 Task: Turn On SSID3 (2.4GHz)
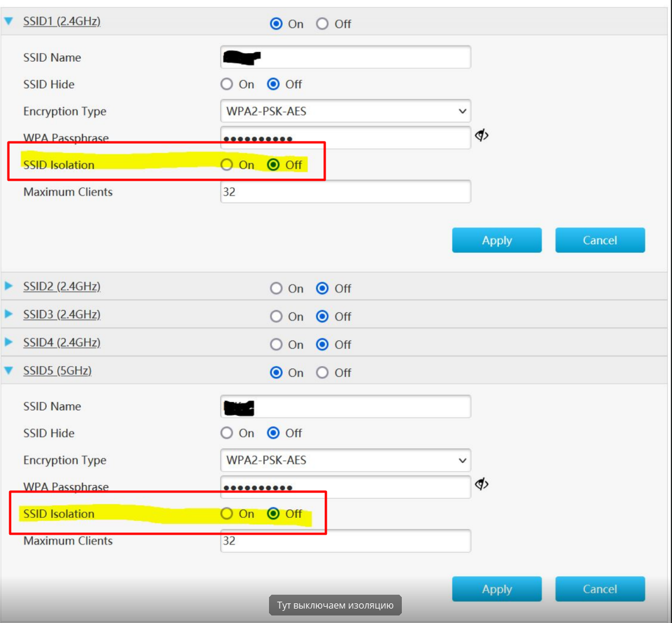click(x=276, y=316)
